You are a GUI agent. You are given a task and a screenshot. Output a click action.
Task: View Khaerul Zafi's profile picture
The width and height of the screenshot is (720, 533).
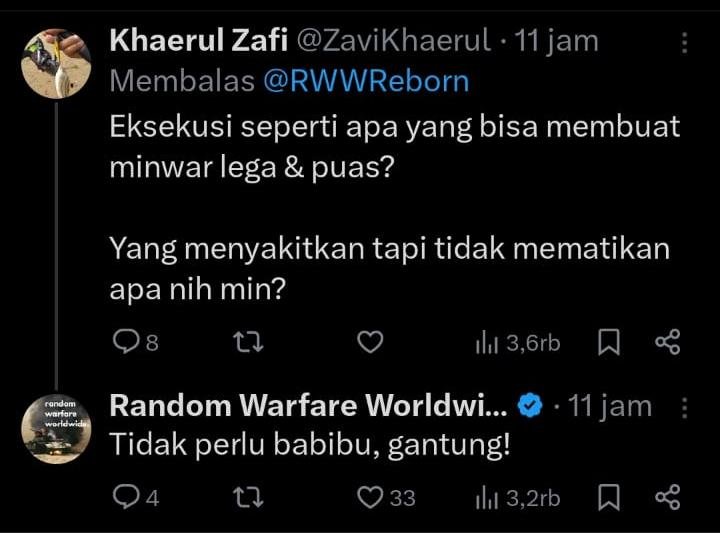pos(56,63)
